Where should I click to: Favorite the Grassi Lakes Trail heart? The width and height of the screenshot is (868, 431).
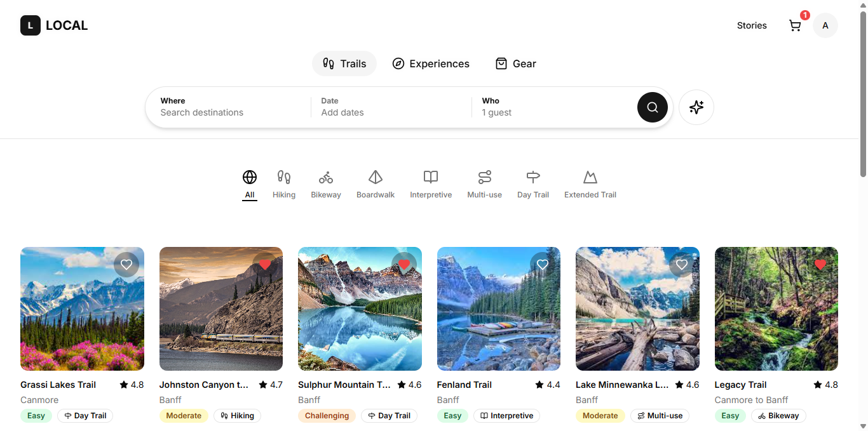(126, 265)
